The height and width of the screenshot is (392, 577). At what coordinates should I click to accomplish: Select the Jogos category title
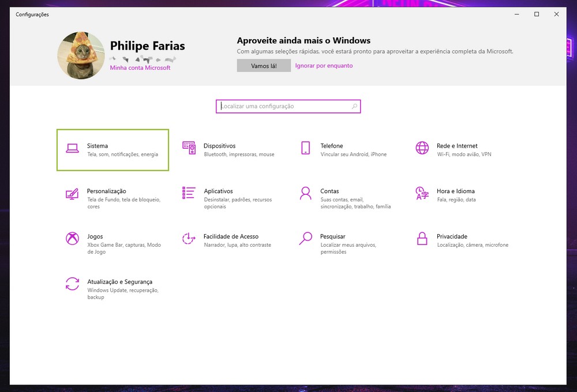coord(95,236)
